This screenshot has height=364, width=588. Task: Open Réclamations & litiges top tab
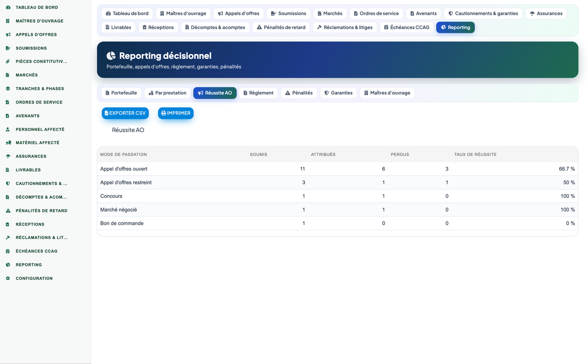click(345, 27)
